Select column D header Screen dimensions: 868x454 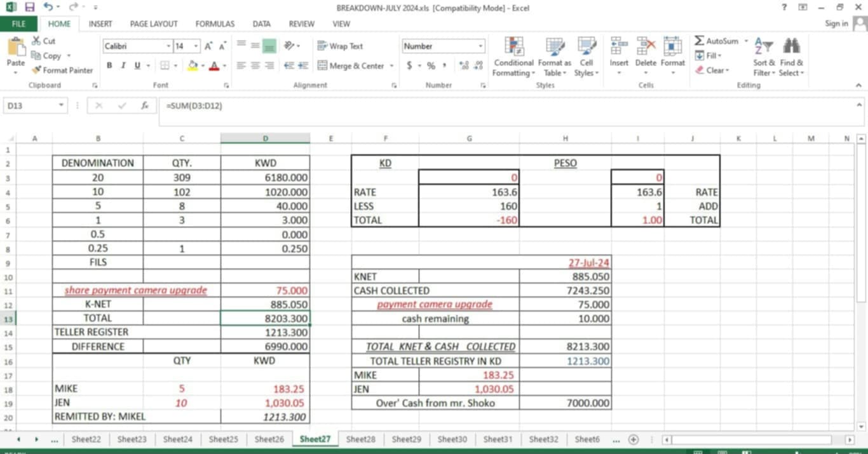tap(265, 138)
